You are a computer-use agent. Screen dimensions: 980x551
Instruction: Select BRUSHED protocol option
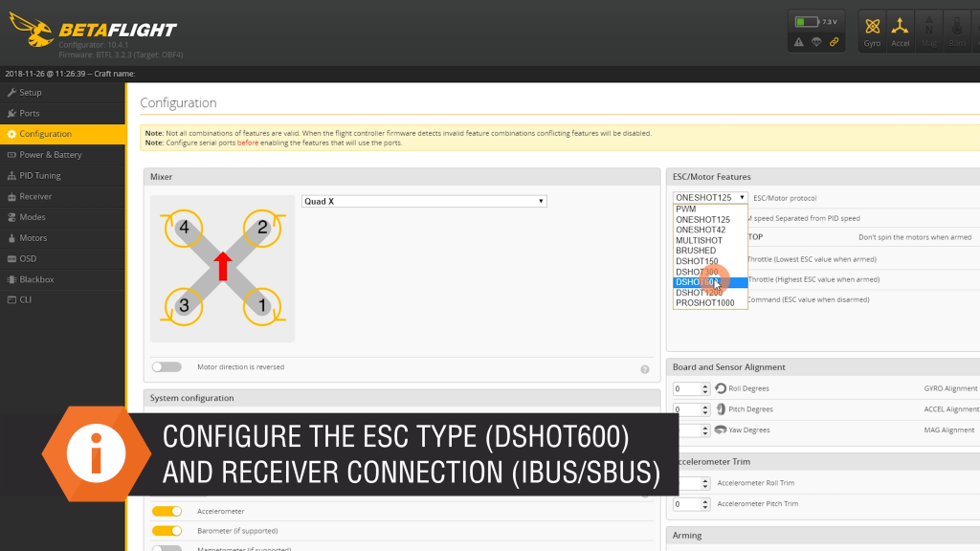[x=710, y=251]
